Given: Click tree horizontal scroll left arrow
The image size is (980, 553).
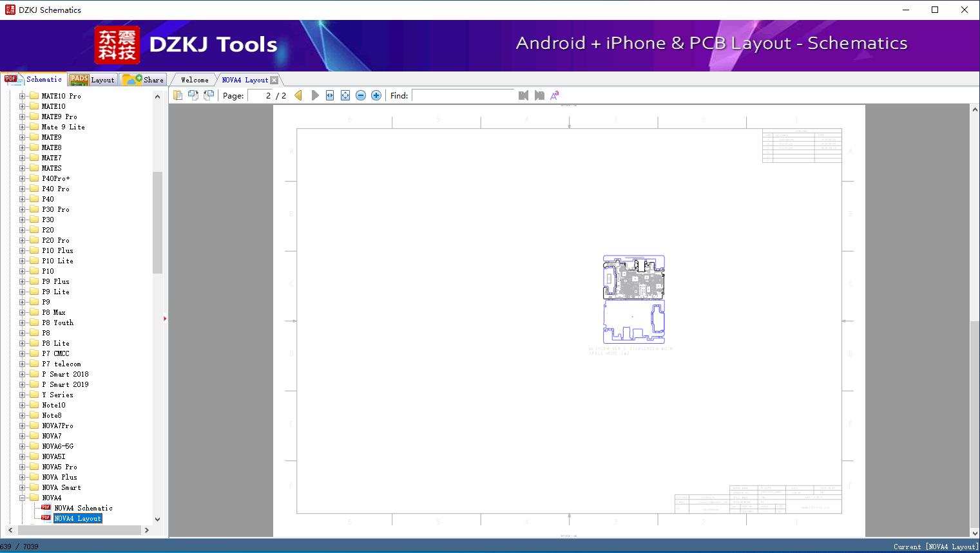Looking at the screenshot, I should tap(10, 530).
